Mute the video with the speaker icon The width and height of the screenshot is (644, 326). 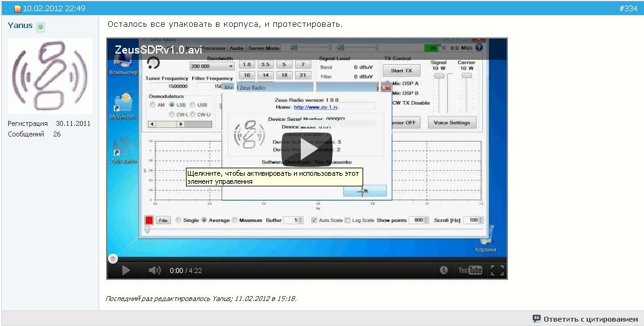point(154,271)
